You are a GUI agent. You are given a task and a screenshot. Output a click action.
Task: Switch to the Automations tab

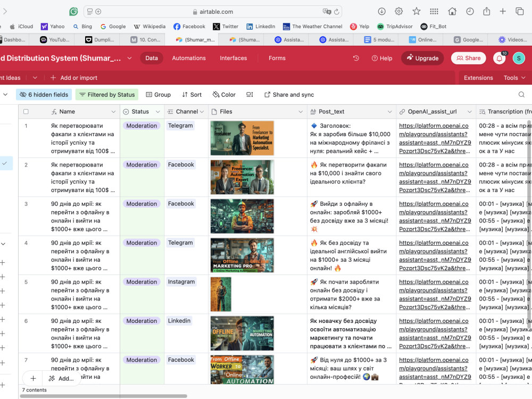[189, 59]
